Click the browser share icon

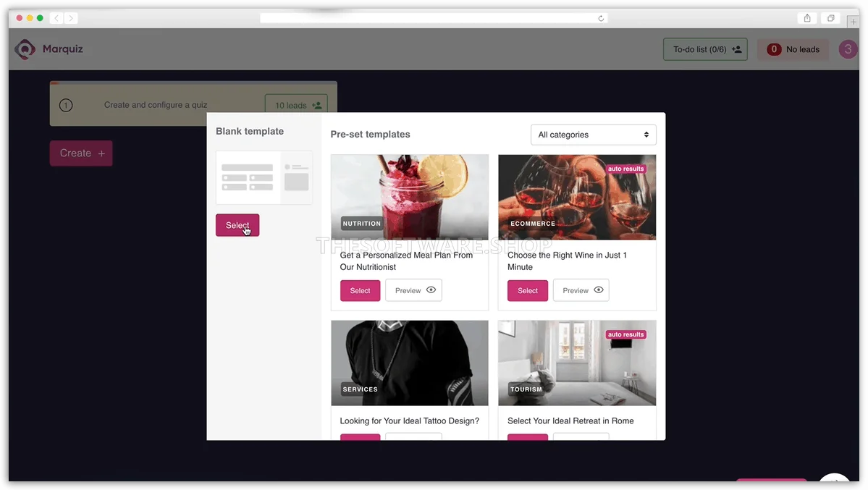point(807,18)
